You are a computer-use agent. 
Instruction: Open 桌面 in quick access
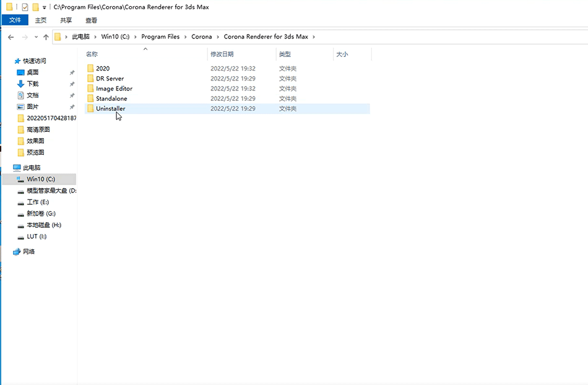click(33, 72)
